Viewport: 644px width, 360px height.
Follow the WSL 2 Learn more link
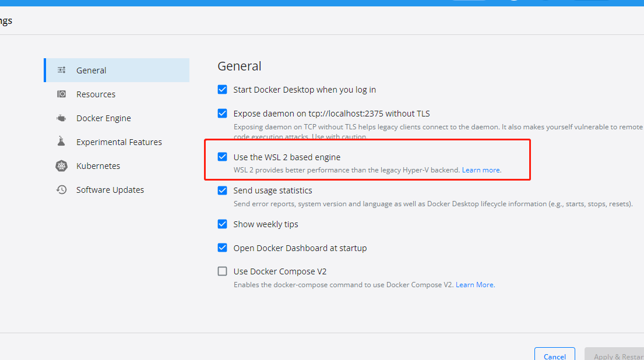(481, 170)
